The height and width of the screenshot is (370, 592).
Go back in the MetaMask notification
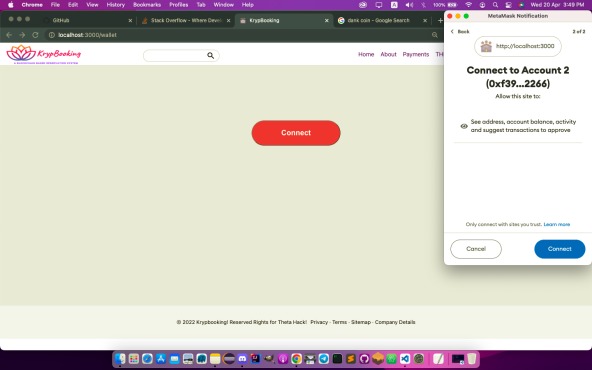[460, 32]
